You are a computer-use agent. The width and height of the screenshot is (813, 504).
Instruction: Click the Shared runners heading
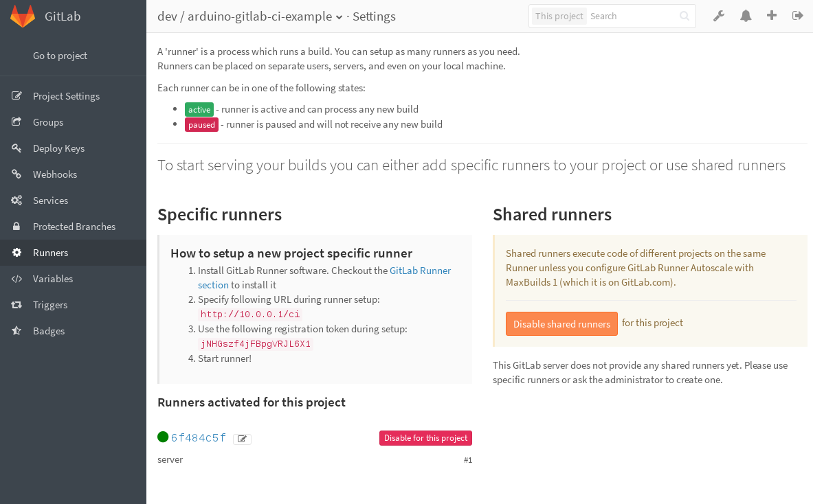coord(553,214)
